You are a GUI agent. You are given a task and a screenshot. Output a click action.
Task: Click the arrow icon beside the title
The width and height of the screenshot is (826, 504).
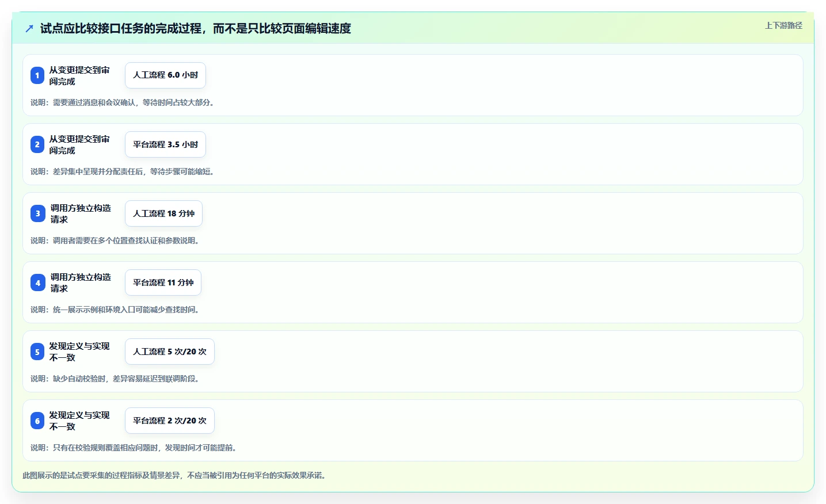tap(29, 28)
